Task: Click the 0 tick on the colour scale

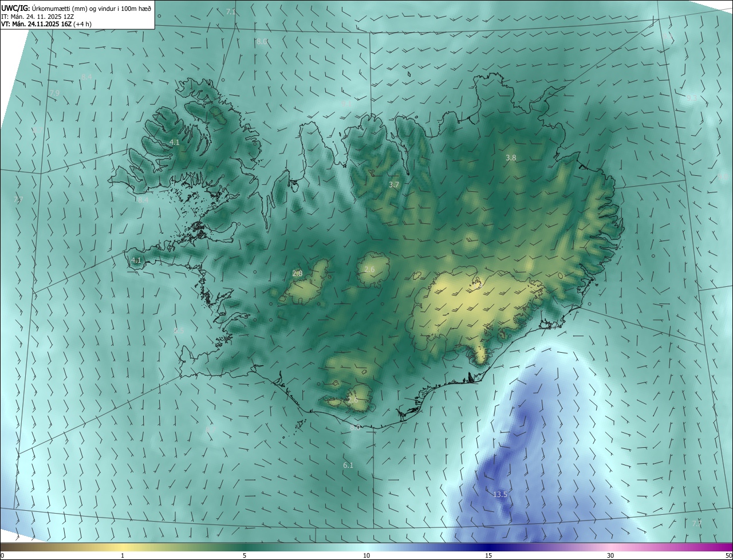Action: [x=2, y=555]
